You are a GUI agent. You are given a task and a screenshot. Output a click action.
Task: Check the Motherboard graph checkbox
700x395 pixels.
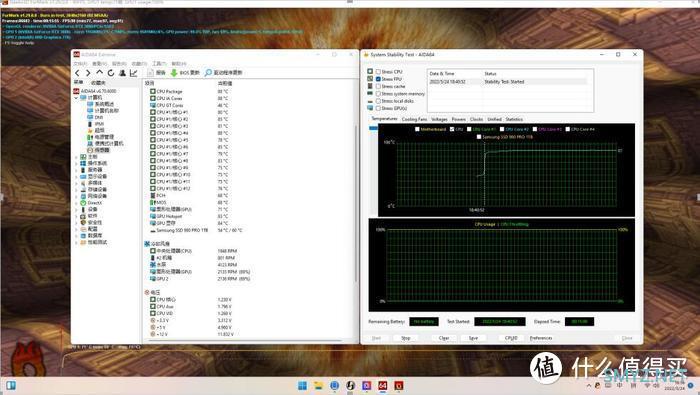point(417,129)
